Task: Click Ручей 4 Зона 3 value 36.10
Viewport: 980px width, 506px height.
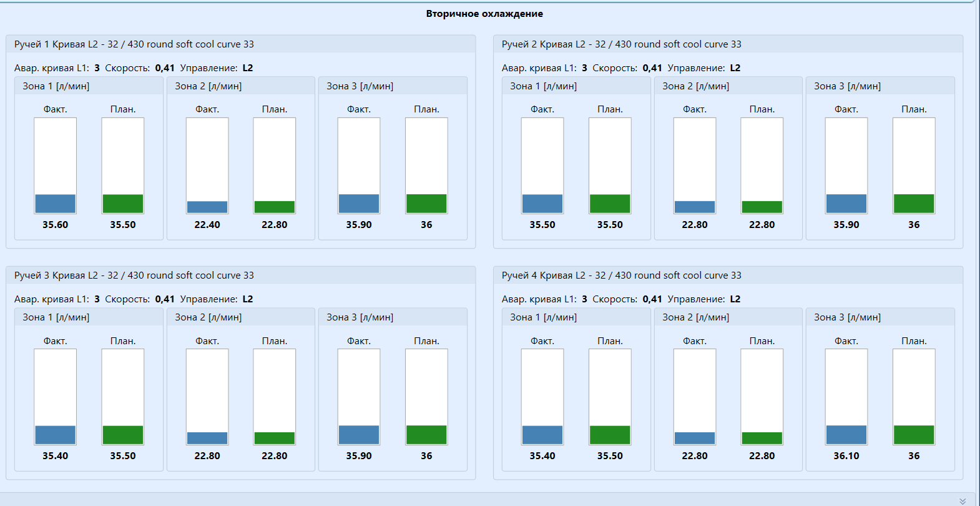Action: click(x=846, y=456)
